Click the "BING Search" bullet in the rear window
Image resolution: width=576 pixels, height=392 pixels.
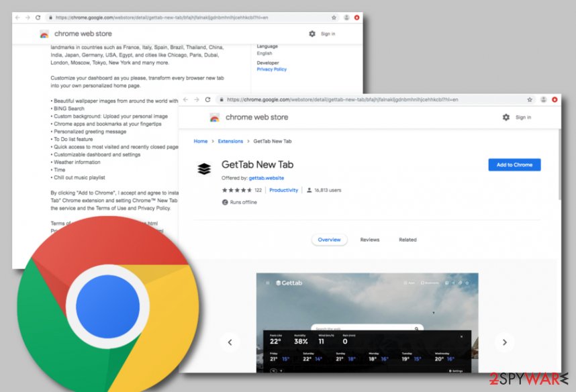point(69,108)
